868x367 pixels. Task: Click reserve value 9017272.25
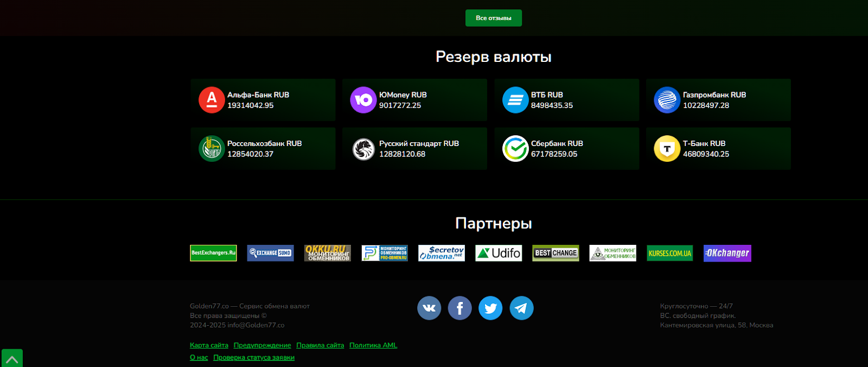pos(400,105)
